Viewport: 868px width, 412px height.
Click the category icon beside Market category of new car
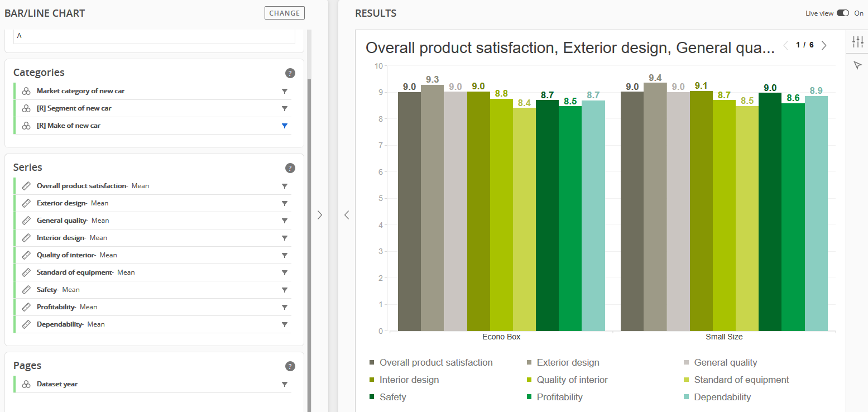tap(26, 91)
